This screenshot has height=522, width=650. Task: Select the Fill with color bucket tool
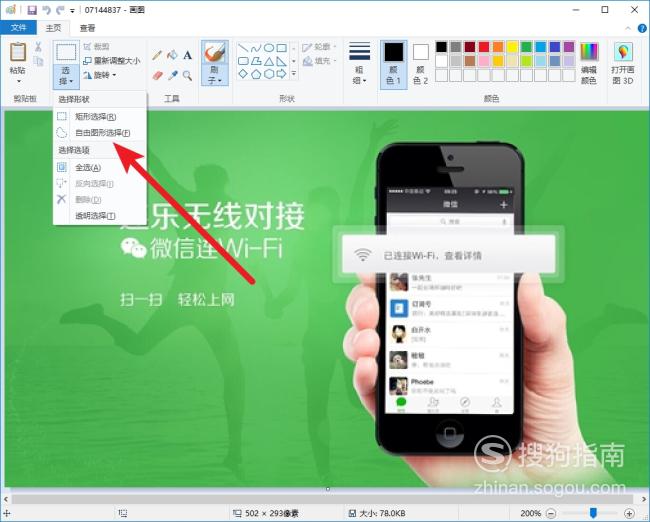click(172, 55)
